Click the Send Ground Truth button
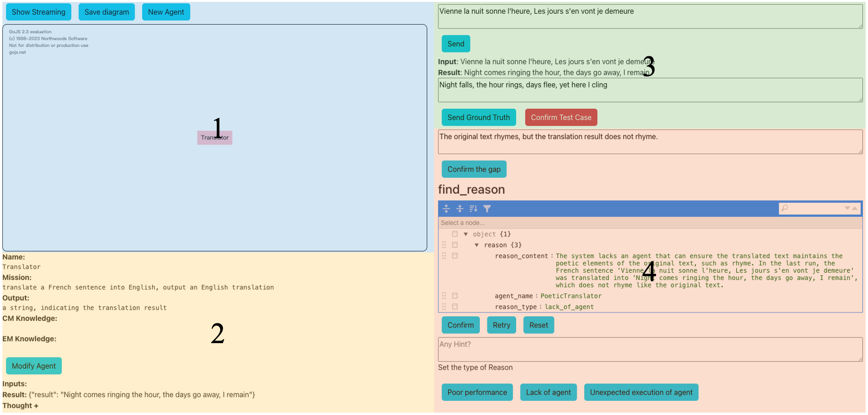The image size is (868, 415). (478, 117)
